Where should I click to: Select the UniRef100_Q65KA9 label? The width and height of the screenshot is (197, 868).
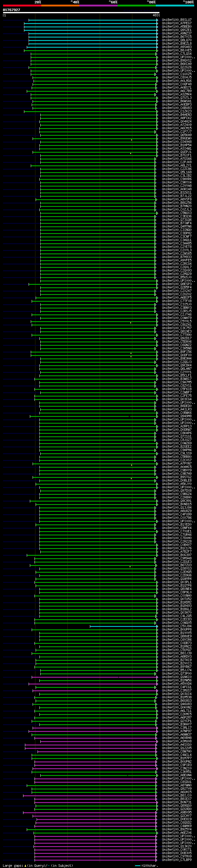click(x=176, y=135)
